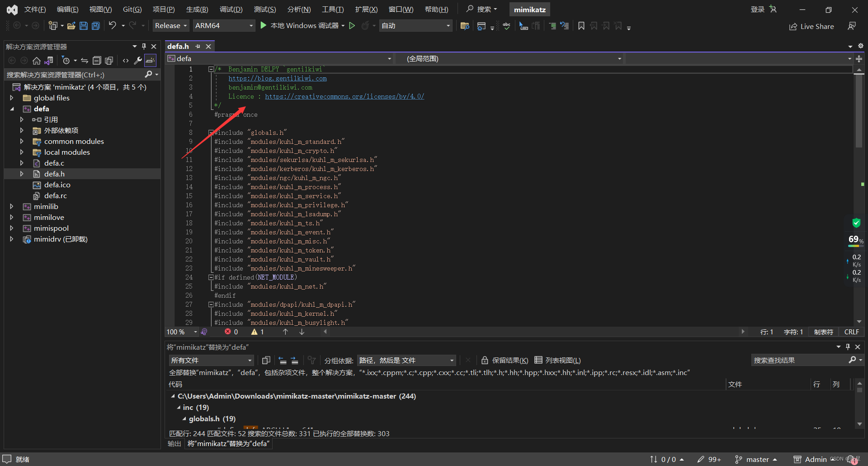Click the spell checker abc icon

pyautogui.click(x=506, y=26)
